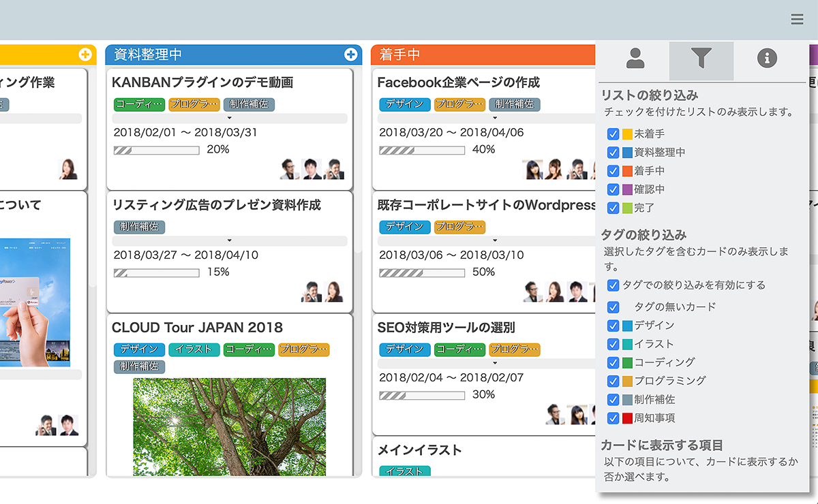Viewport: 818px width, 504px height.
Task: Expand the SEO対策用ツールの選別 card details arrow
Action: point(495,363)
